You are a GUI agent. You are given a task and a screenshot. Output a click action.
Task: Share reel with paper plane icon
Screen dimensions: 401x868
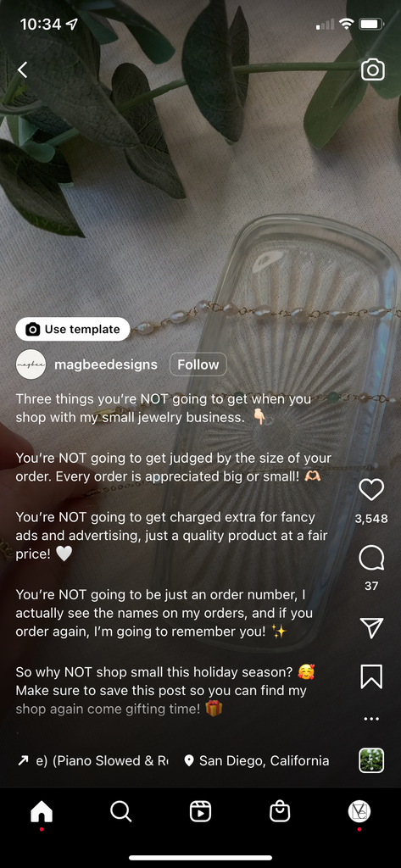(371, 627)
